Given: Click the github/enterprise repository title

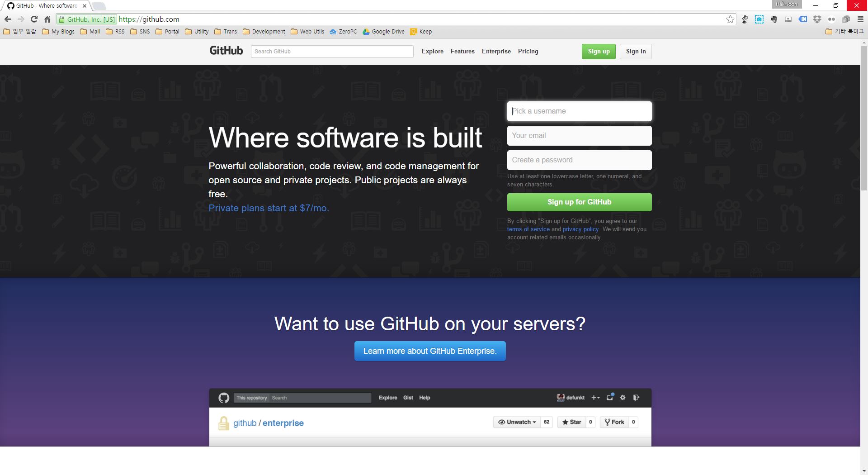Looking at the screenshot, I should click(x=269, y=423).
